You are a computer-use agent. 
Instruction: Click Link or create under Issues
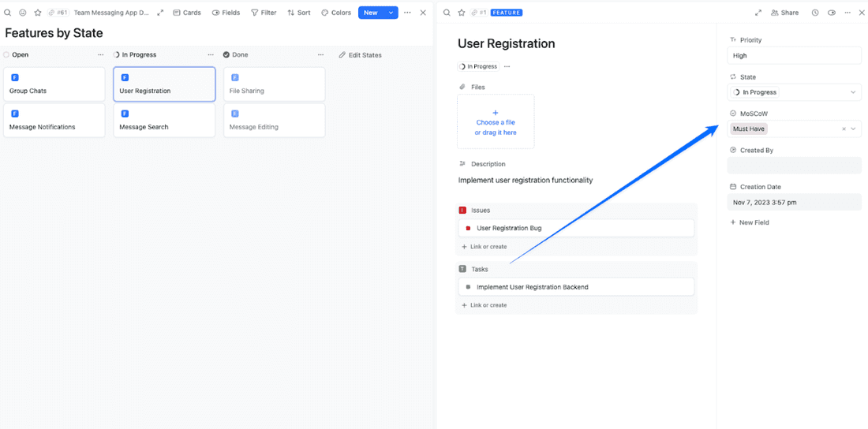tap(485, 247)
